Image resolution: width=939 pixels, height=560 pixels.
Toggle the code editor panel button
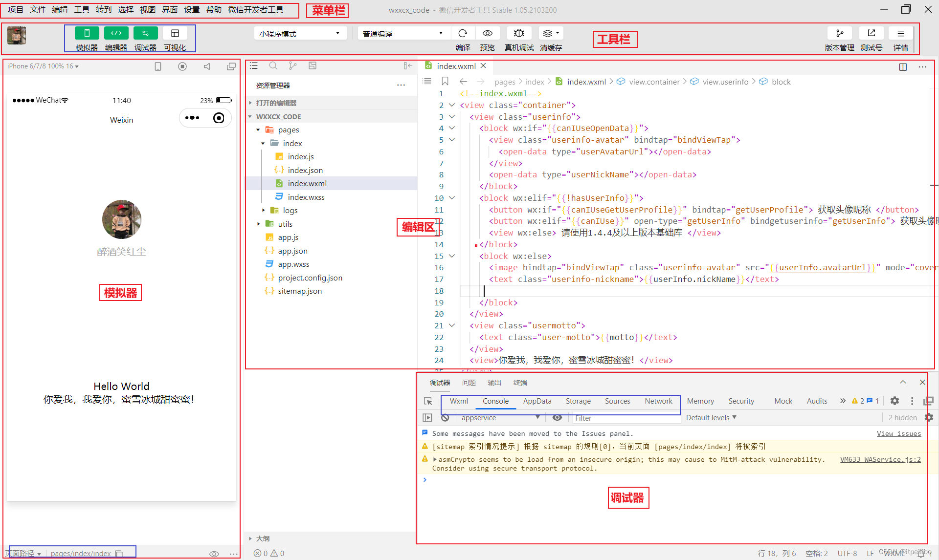[116, 33]
